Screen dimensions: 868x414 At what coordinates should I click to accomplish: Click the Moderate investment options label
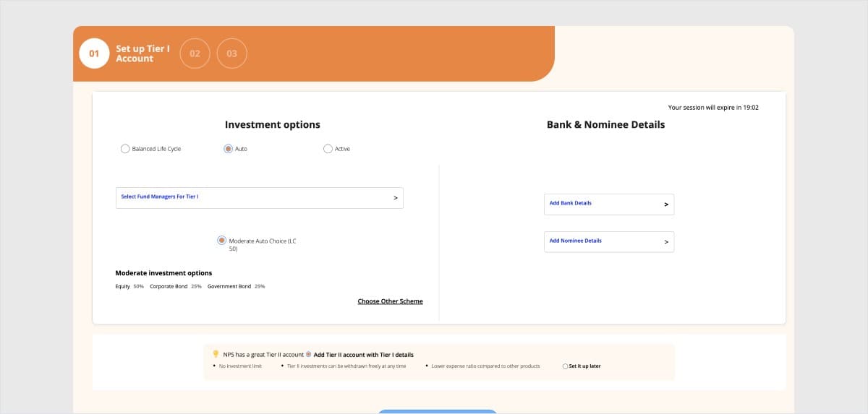coord(163,273)
